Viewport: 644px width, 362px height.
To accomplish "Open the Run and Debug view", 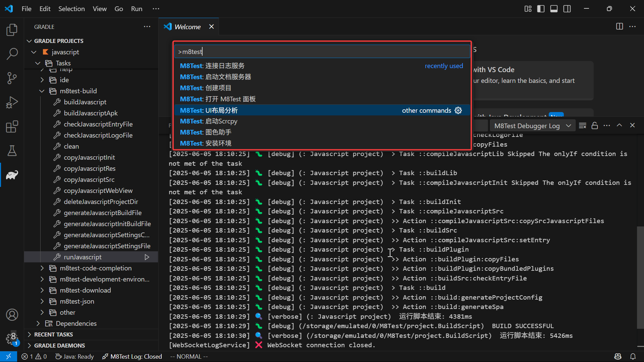I will pos(12,102).
